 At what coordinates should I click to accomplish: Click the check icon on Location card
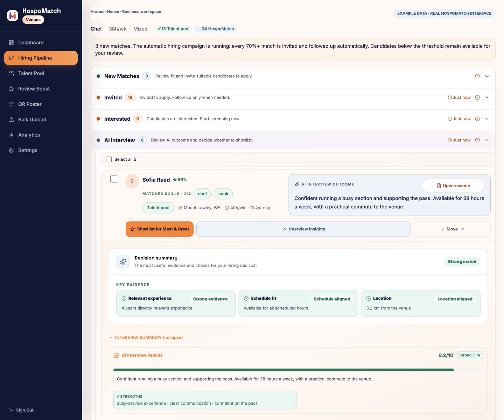(x=369, y=299)
